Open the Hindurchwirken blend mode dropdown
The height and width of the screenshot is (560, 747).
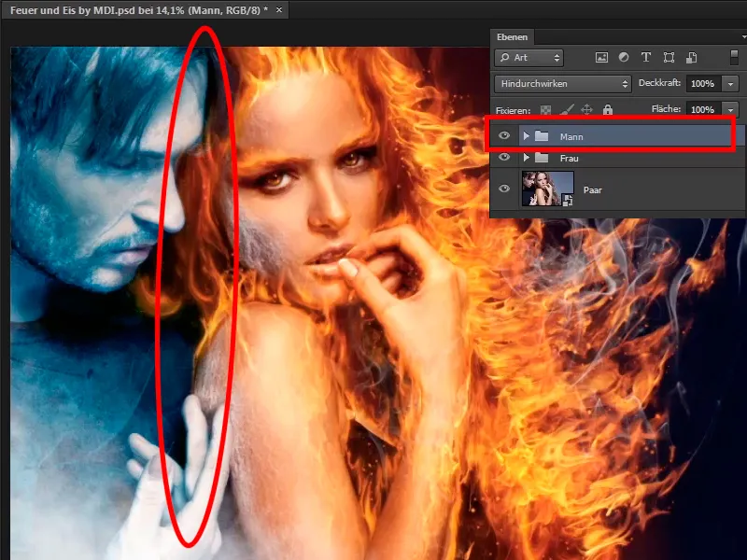(x=563, y=84)
